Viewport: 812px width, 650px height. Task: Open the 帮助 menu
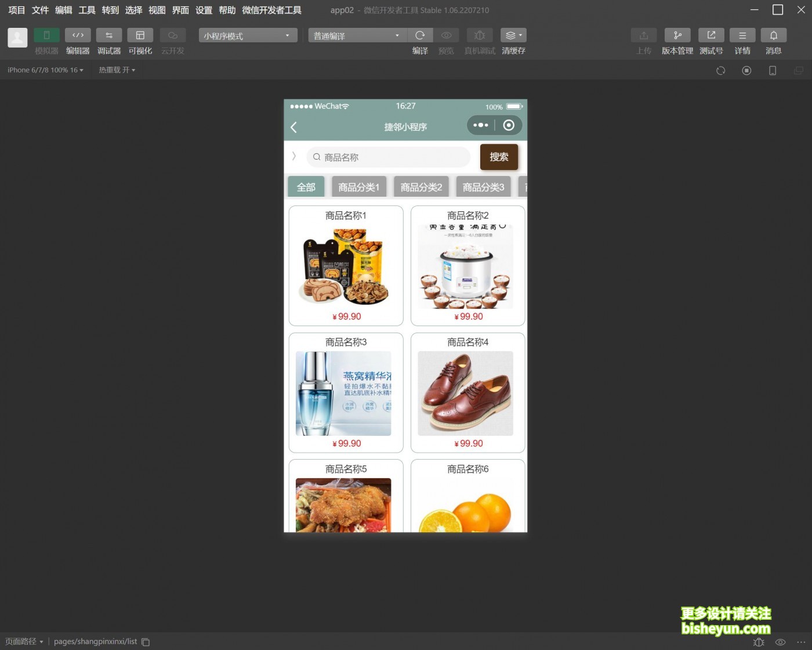click(227, 10)
